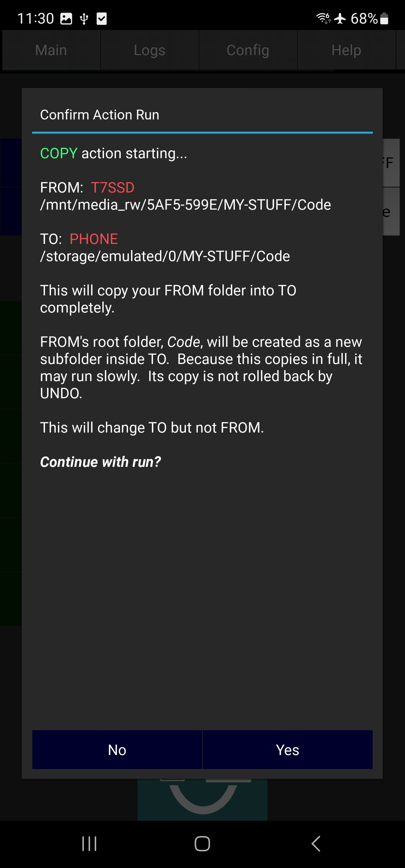Open the Logs tab
This screenshot has width=405, height=868.
(x=149, y=50)
